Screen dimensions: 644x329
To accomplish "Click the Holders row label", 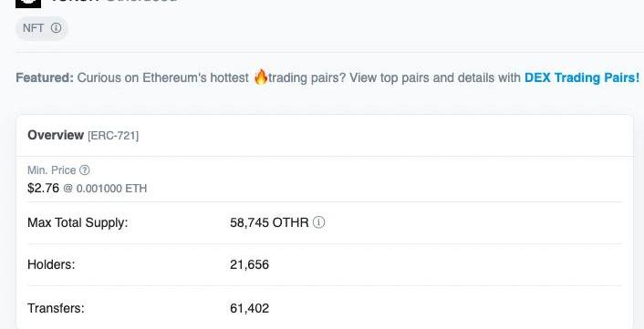I will tap(51, 264).
